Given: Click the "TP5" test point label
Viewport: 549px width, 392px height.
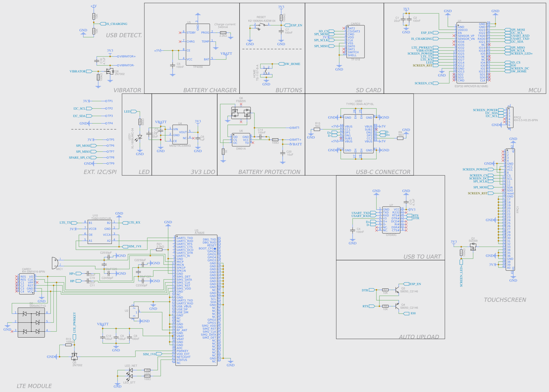Looking at the screenshot, I should coord(112,140).
